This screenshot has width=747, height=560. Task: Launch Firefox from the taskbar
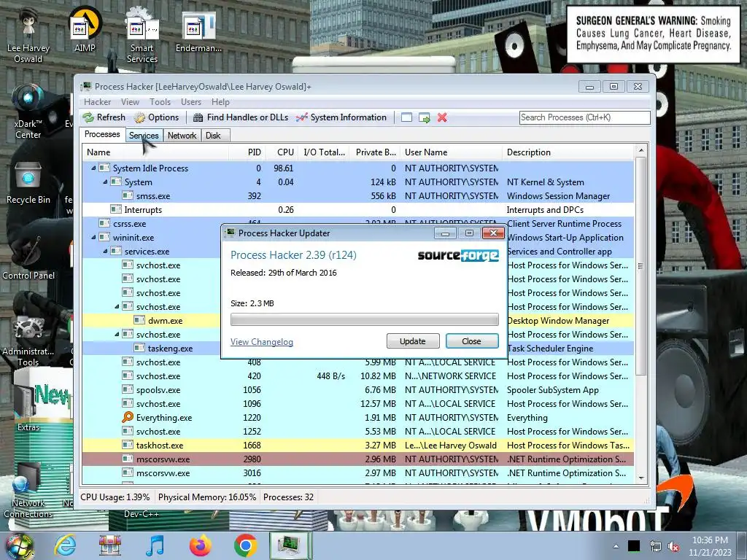point(200,545)
